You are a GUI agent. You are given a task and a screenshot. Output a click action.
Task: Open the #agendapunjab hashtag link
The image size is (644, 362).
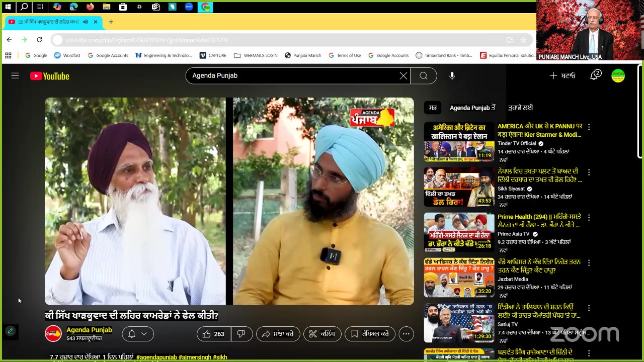[x=156, y=357]
